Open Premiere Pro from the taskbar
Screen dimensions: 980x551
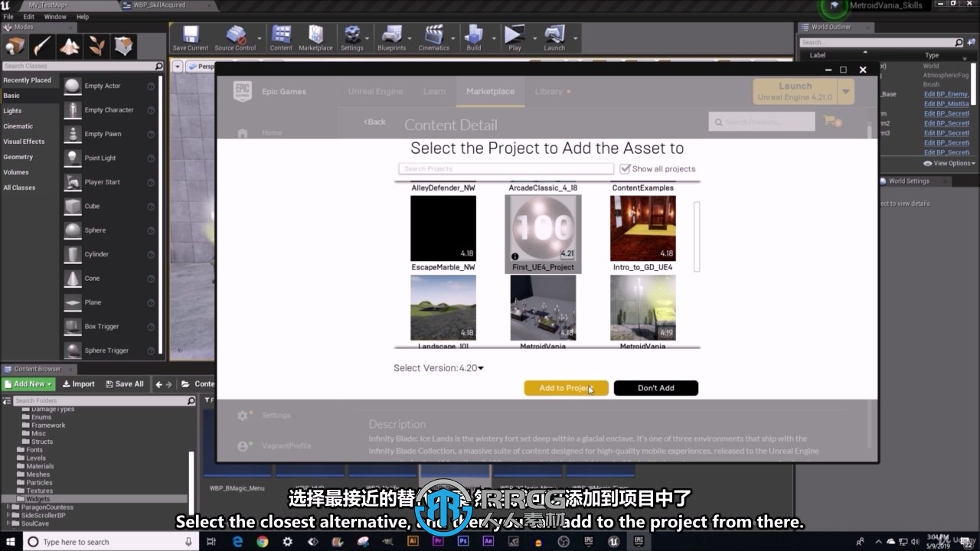coord(438,541)
